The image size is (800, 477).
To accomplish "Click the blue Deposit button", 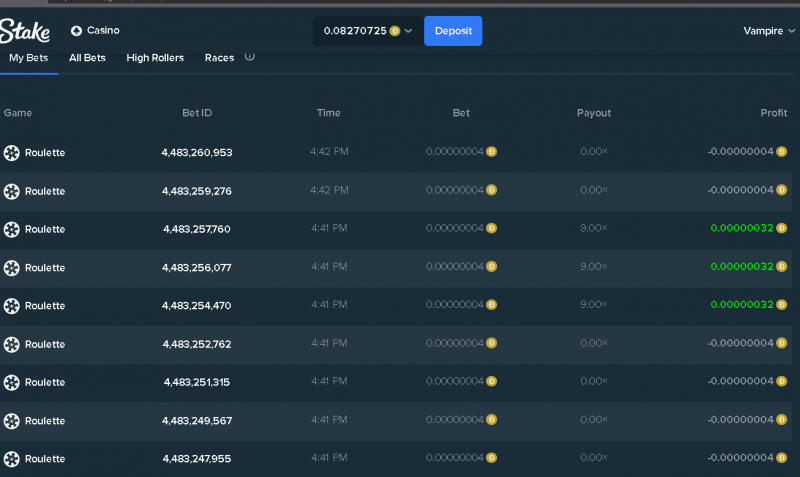I will [453, 31].
